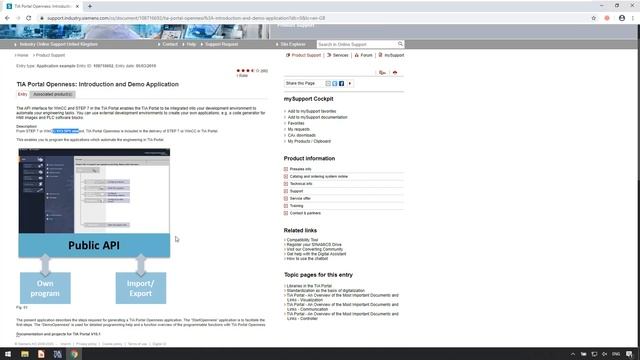Expand Technical info section

[x=301, y=184]
